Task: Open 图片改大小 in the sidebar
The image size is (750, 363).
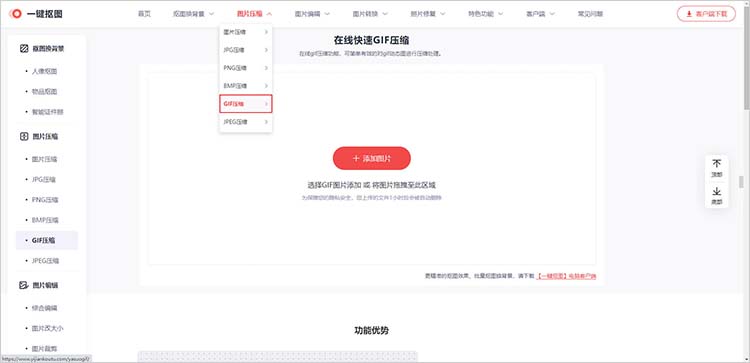Action: click(47, 329)
